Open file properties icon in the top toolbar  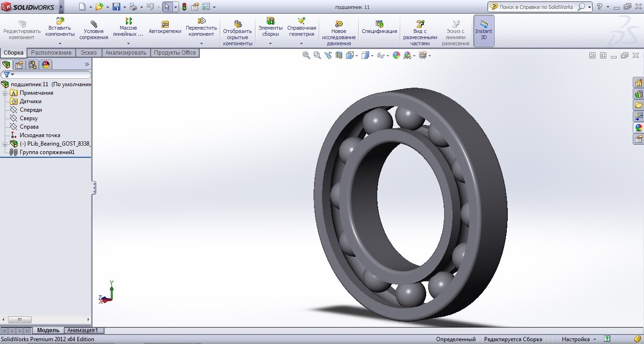pyautogui.click(x=195, y=7)
